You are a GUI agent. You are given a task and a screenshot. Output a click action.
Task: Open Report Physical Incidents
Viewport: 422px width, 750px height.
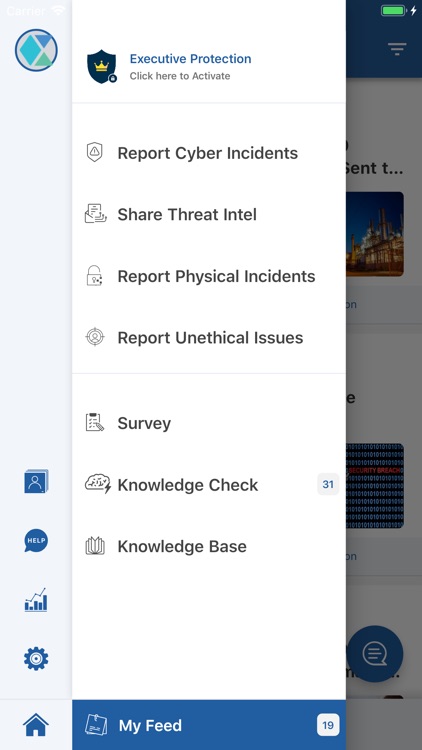(x=209, y=276)
